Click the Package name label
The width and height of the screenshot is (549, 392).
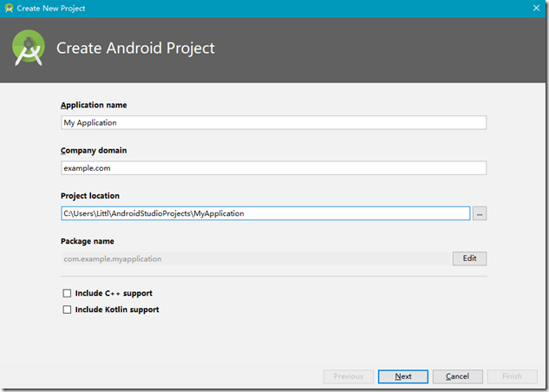coord(88,241)
